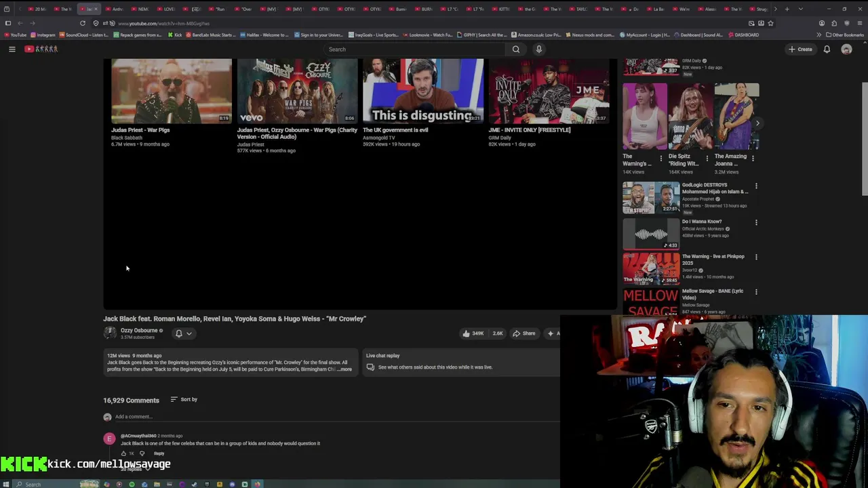Dislike the video showing 2.6K
The image size is (868, 488).
[498, 333]
